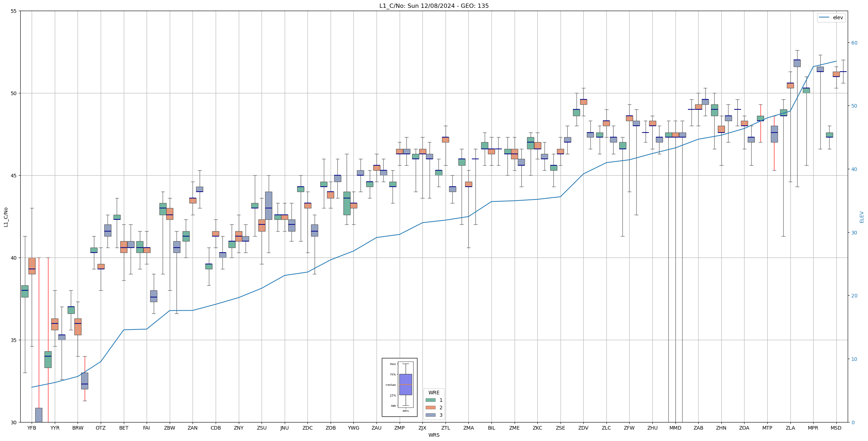Image resolution: width=868 pixels, height=441 pixels.
Task: Click the 60 tick on elevation axis
Action: (x=854, y=43)
